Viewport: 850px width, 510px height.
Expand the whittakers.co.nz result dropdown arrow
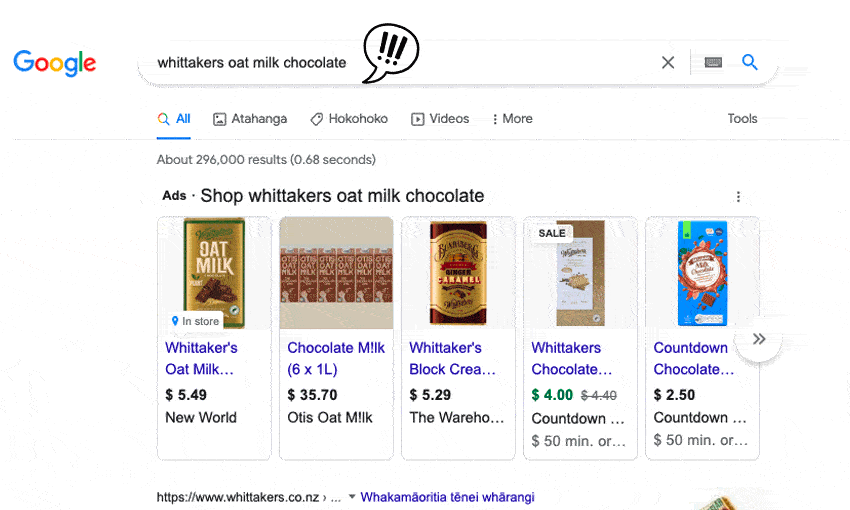pos(352,497)
